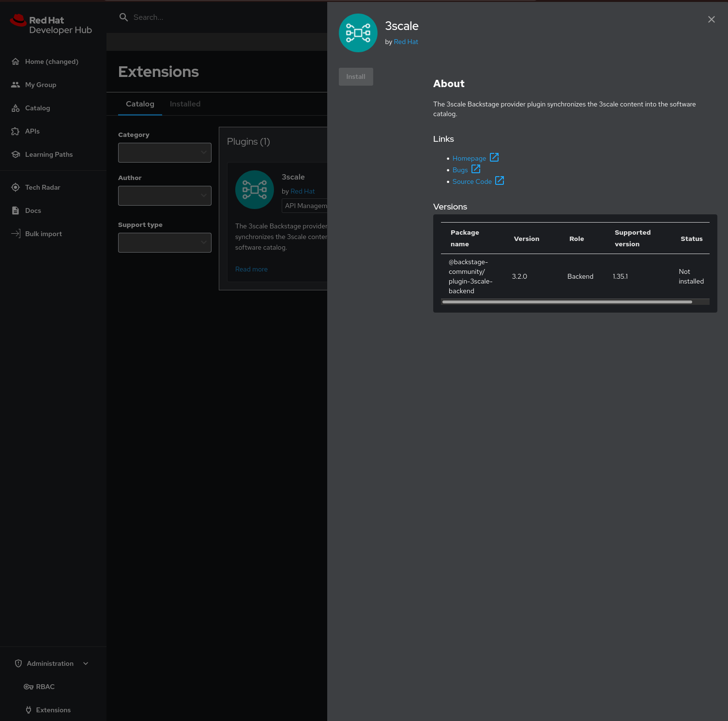The image size is (728, 721).
Task: Click the 3scale title on plugin card
Action: (x=293, y=177)
